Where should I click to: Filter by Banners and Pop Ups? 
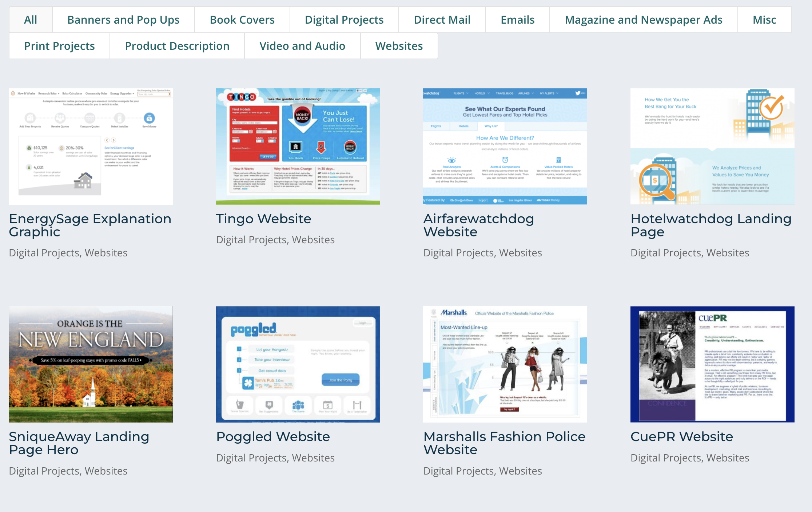tap(123, 20)
